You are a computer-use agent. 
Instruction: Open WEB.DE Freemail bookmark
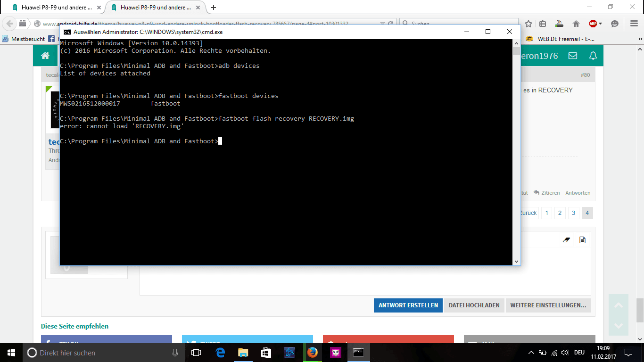click(561, 39)
